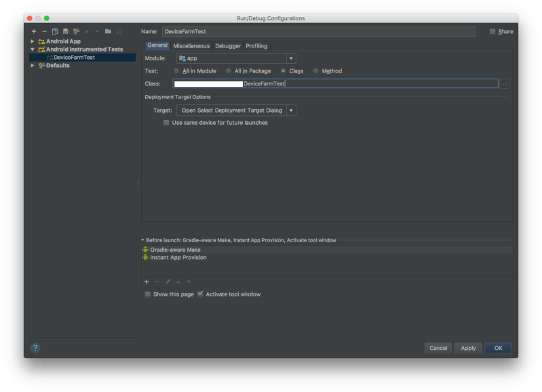Edit defaults wrench icon in toolbar
542x392 pixels.
[76, 31]
